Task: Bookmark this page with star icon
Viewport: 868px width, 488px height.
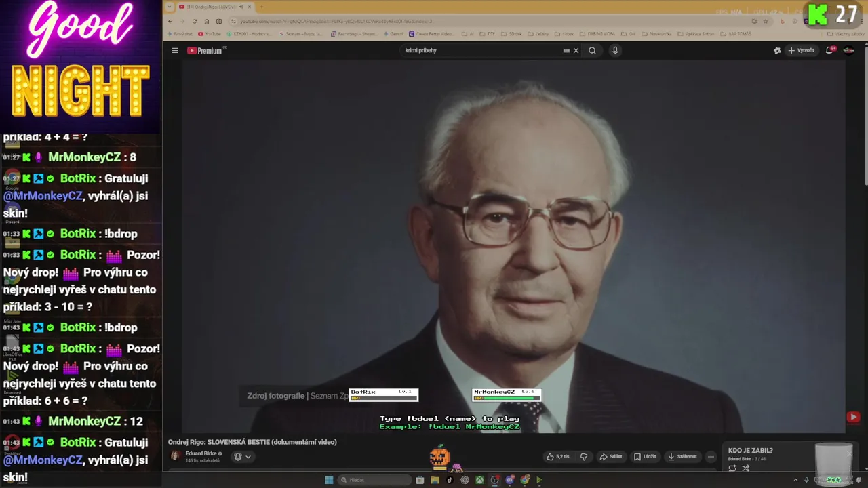Action: point(765,21)
